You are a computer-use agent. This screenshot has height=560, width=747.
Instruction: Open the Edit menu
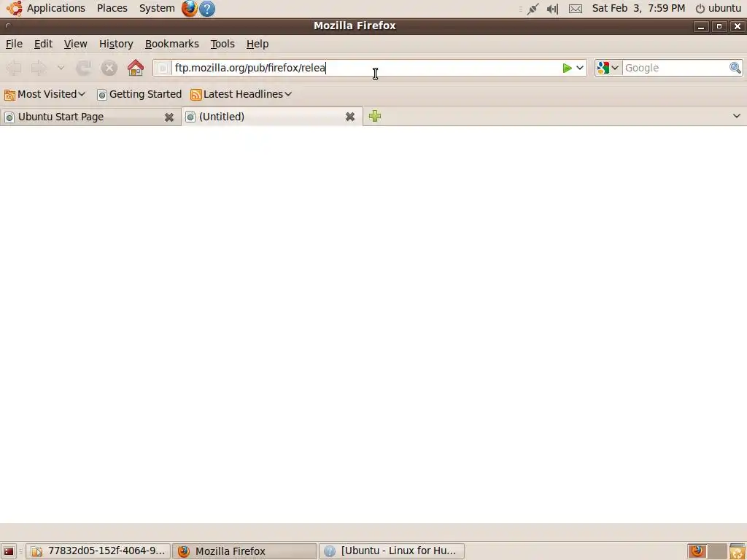(x=43, y=44)
